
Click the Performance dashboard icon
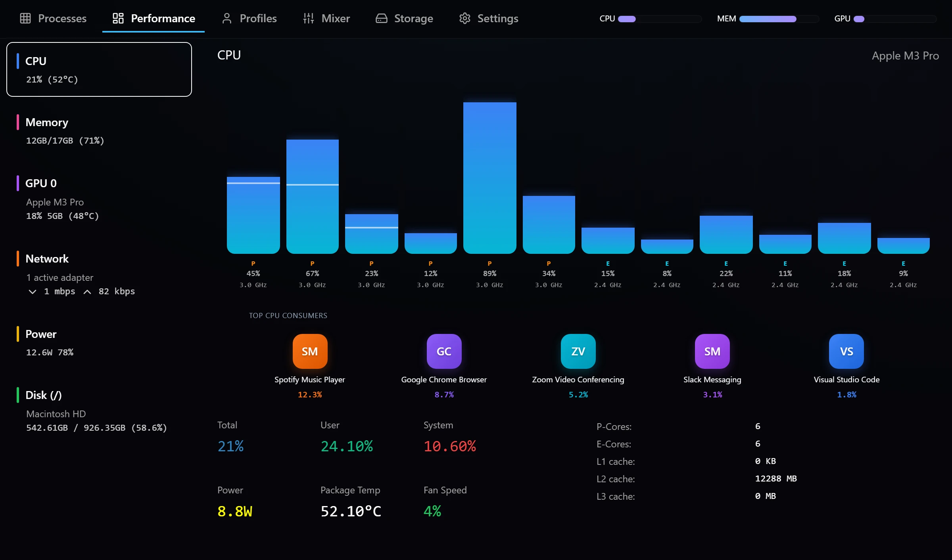[118, 18]
